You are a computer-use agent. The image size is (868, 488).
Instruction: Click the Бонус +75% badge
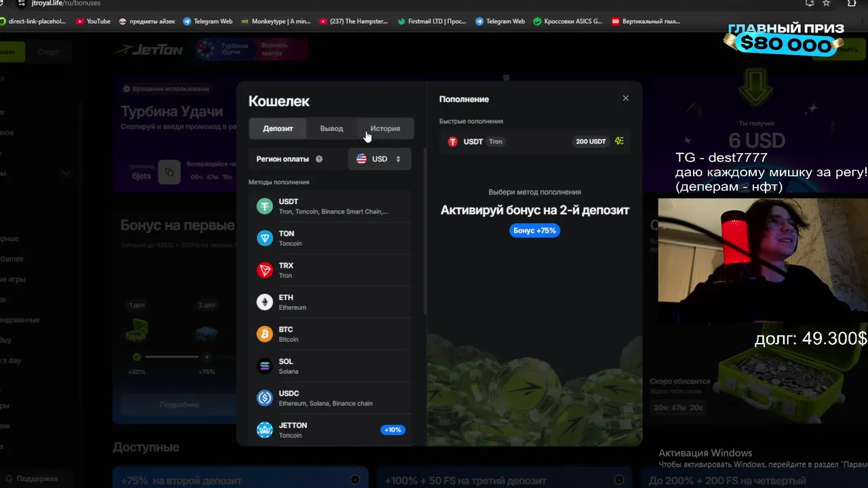[534, 230]
